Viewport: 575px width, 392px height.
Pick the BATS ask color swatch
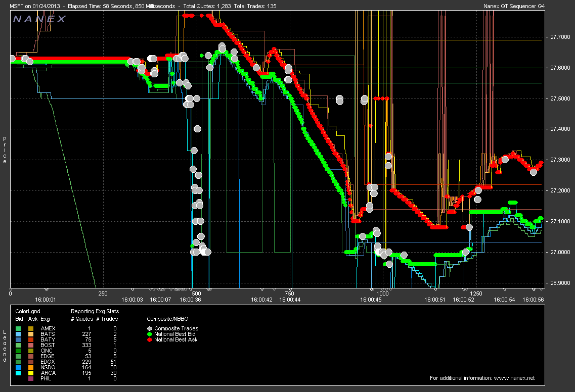point(31,334)
